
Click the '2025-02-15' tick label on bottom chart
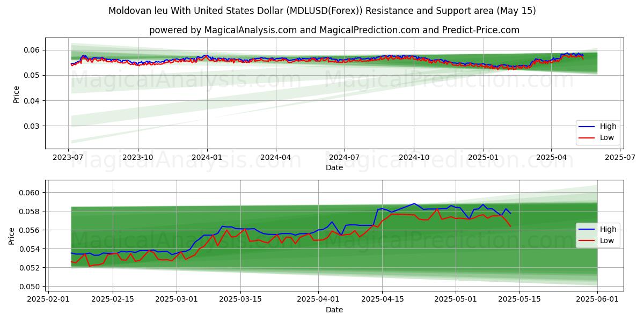[x=113, y=300]
